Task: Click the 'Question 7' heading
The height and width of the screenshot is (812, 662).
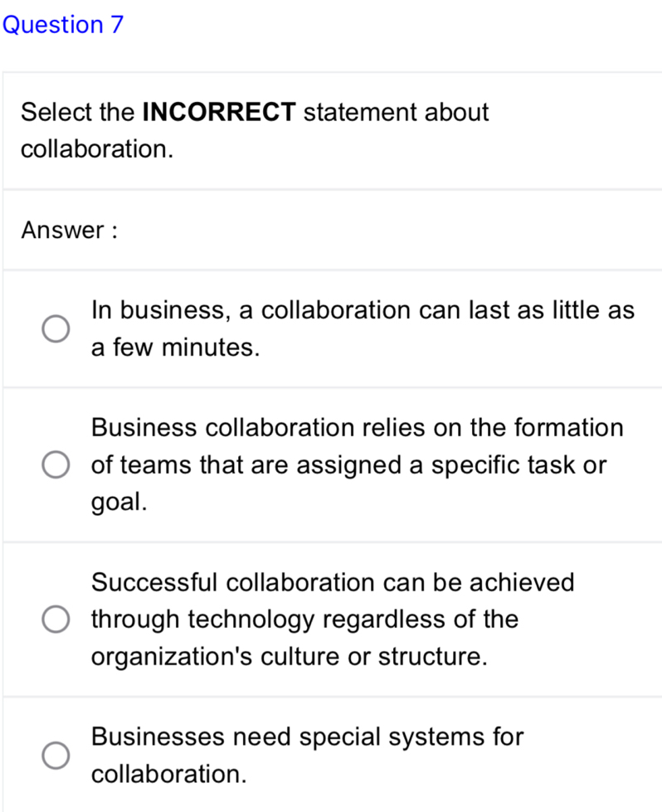Action: coord(63,25)
